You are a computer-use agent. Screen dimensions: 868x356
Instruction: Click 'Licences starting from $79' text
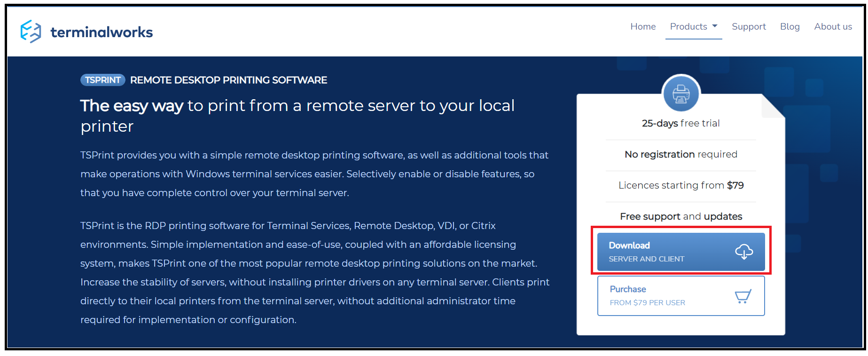click(681, 185)
